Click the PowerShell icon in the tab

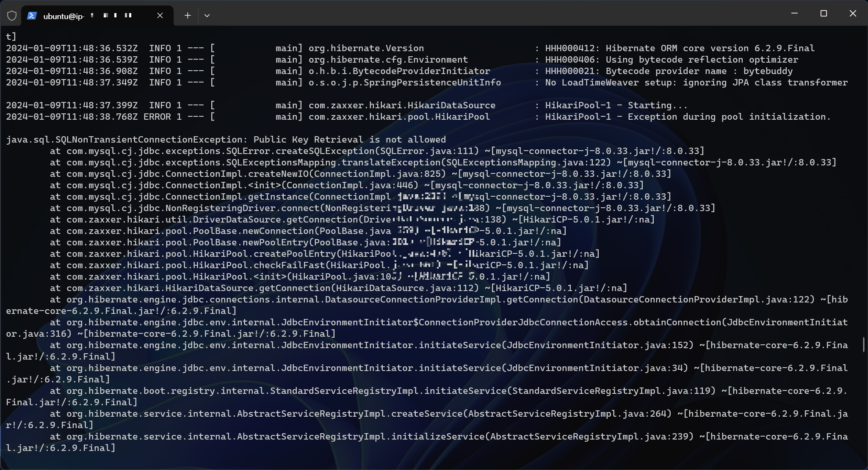tap(32, 16)
